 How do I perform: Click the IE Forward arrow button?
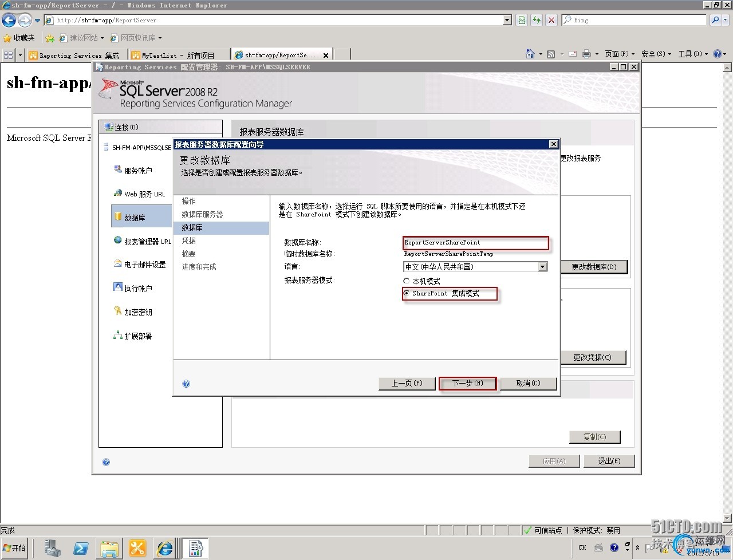[x=25, y=21]
